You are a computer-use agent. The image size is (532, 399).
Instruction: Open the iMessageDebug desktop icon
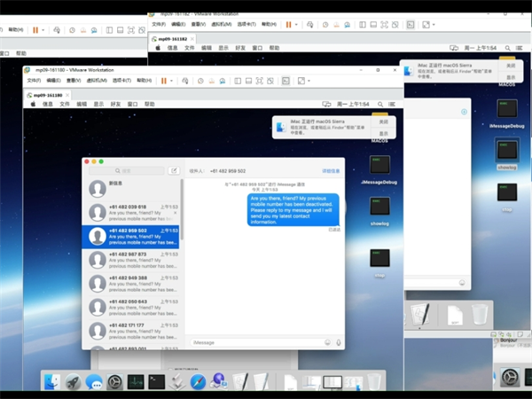[x=379, y=166]
